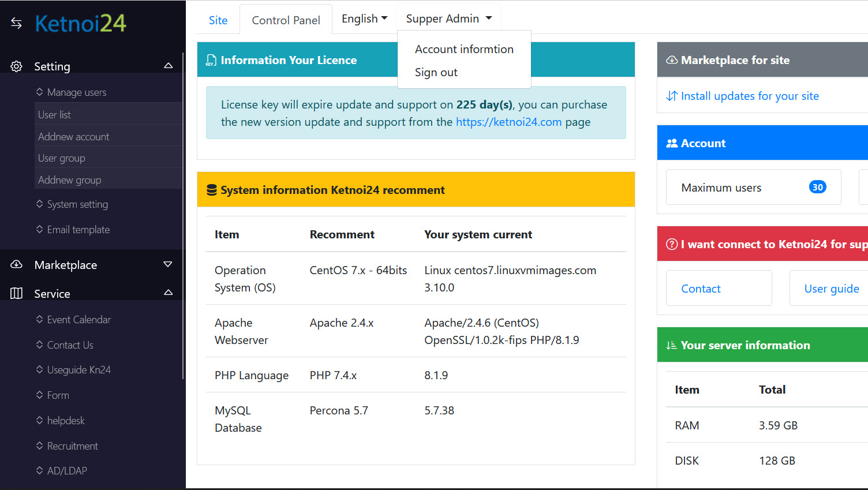Click the diamond icon next to Manage users
Screen dimensions: 868x490
pyautogui.click(x=39, y=92)
